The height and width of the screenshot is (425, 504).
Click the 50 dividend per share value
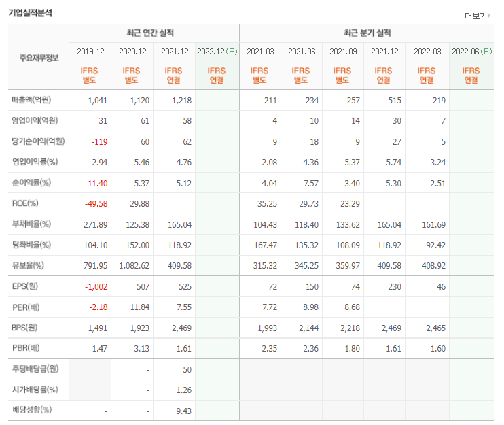click(187, 370)
